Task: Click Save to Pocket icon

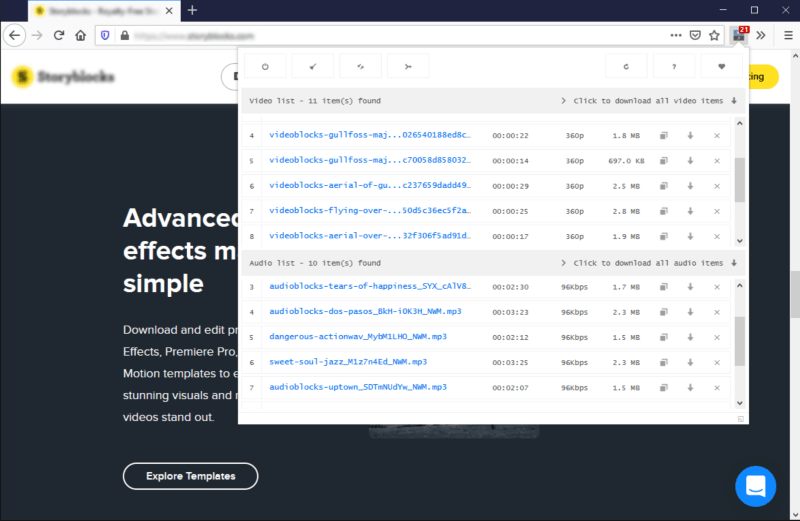Action: (x=695, y=35)
